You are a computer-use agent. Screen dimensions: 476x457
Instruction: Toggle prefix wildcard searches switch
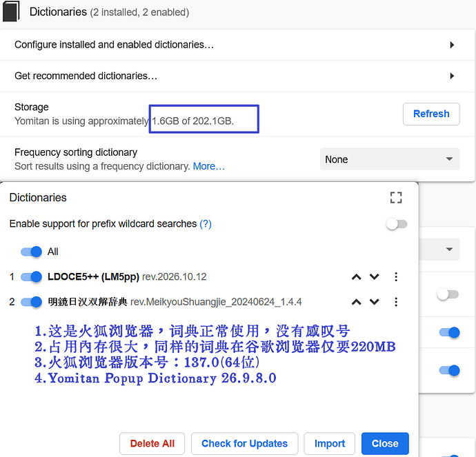397,224
